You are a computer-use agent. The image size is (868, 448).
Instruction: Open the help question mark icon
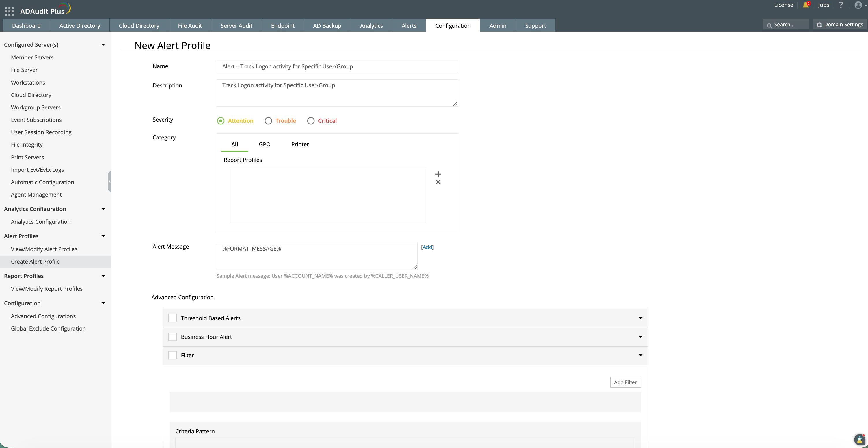(x=841, y=5)
